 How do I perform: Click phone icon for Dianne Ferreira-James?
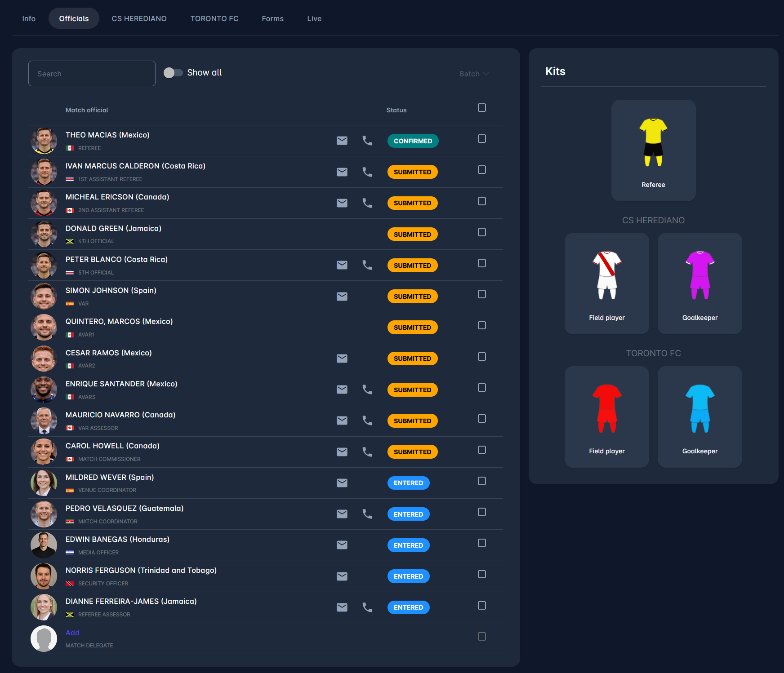pos(367,607)
